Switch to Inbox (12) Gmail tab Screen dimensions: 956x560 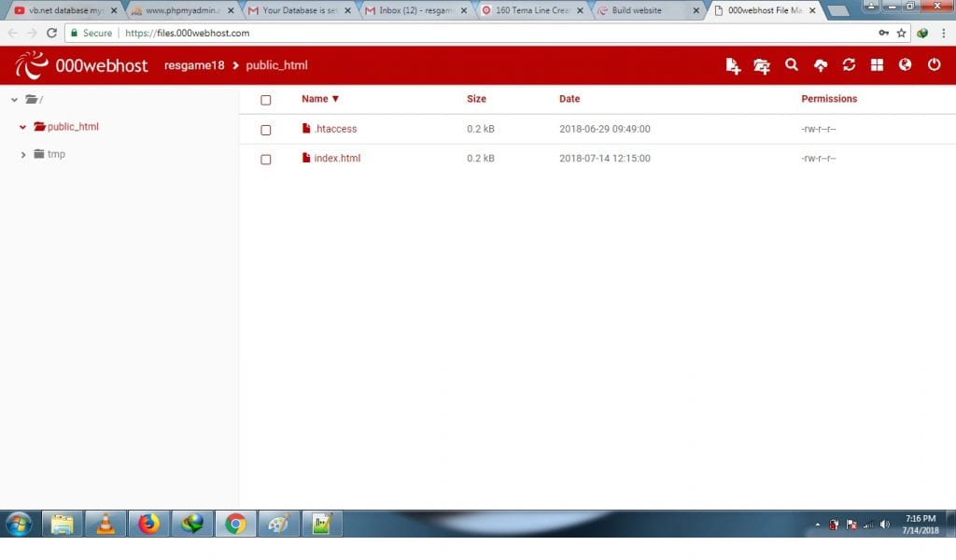tap(415, 10)
